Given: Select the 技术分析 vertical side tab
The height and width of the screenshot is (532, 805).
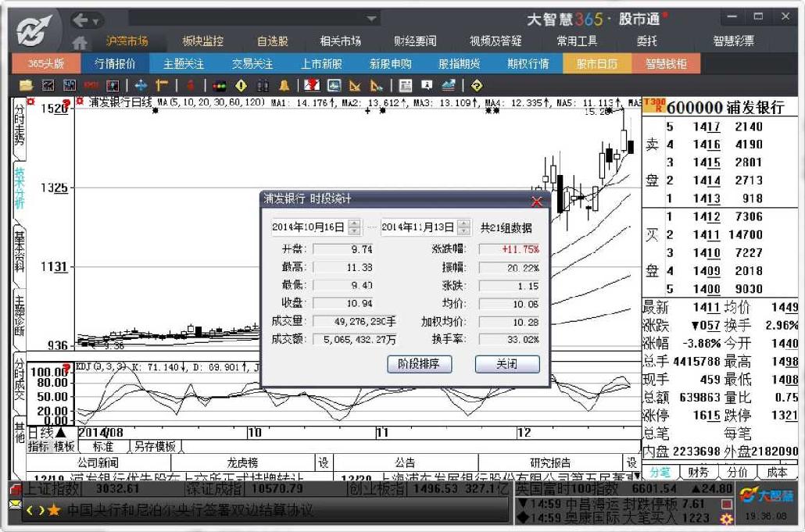Looking at the screenshot, I should pyautogui.click(x=19, y=189).
